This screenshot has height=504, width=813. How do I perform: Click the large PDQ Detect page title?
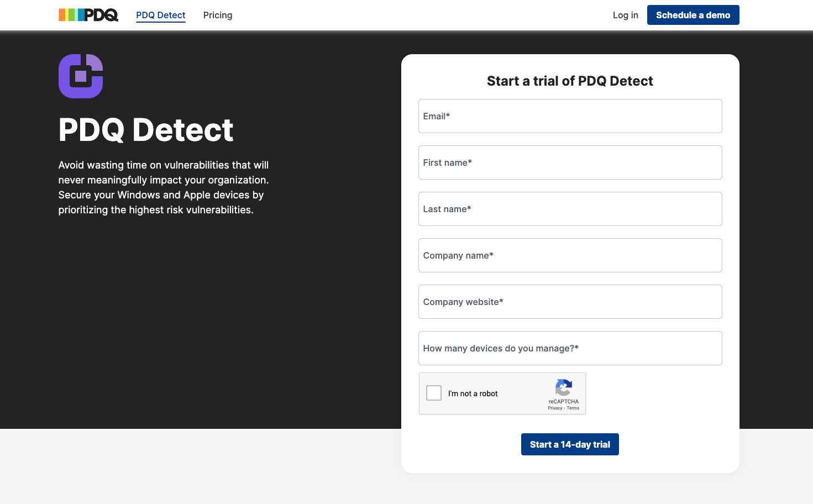[x=146, y=130]
